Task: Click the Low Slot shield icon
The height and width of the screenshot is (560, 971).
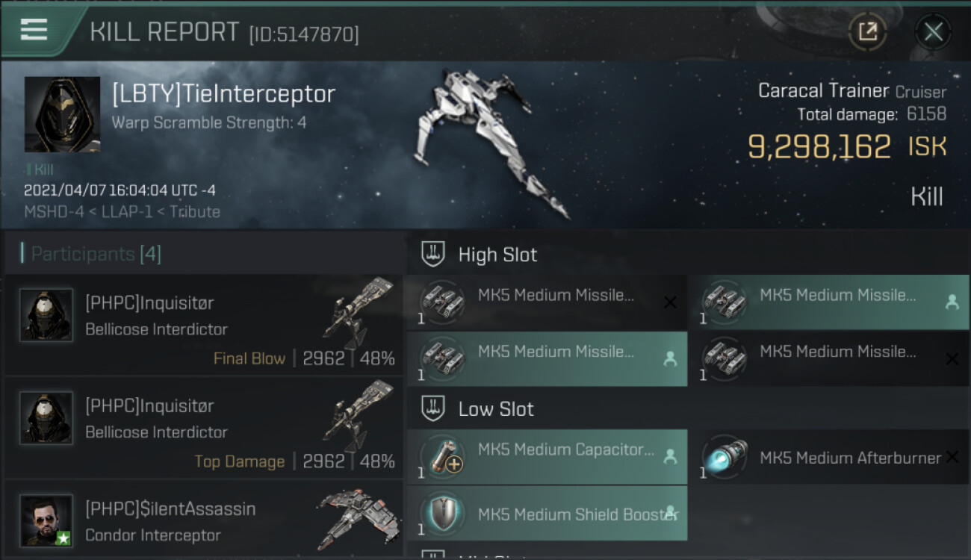Action: point(433,409)
